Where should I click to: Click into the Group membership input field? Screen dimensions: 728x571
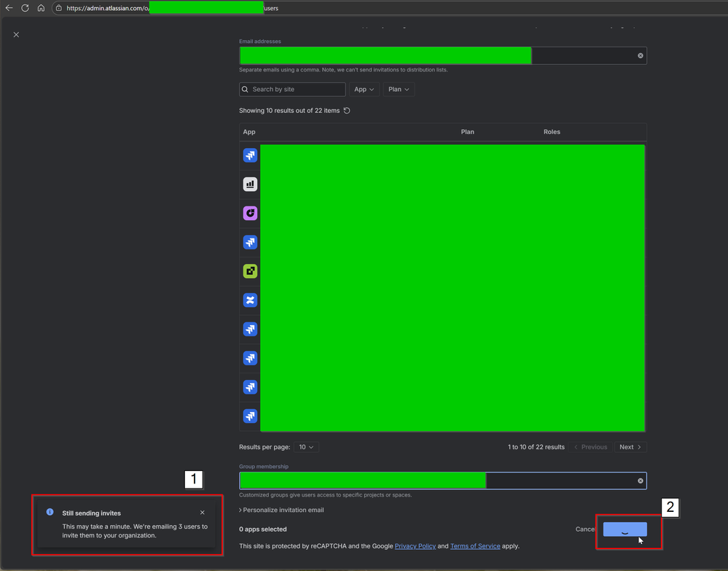point(443,481)
